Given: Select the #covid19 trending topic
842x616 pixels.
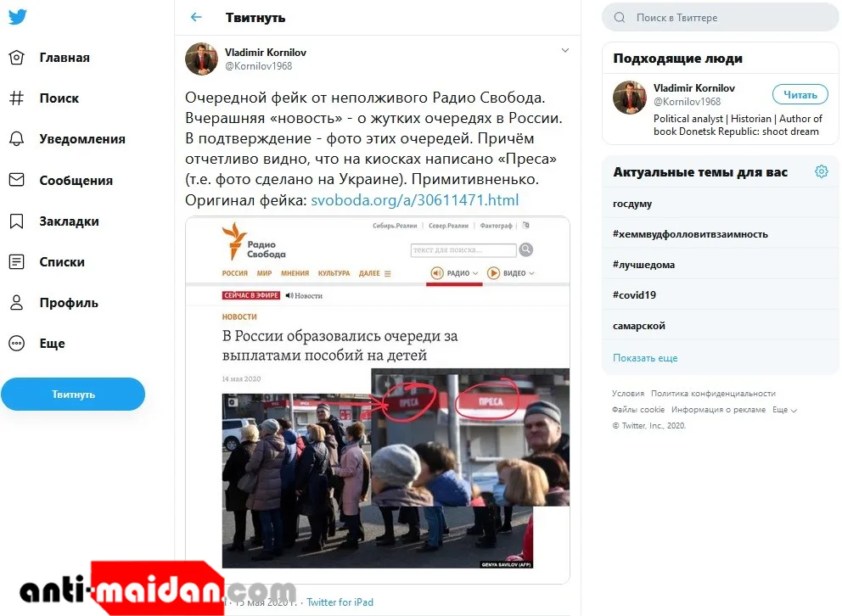Looking at the screenshot, I should 634,295.
